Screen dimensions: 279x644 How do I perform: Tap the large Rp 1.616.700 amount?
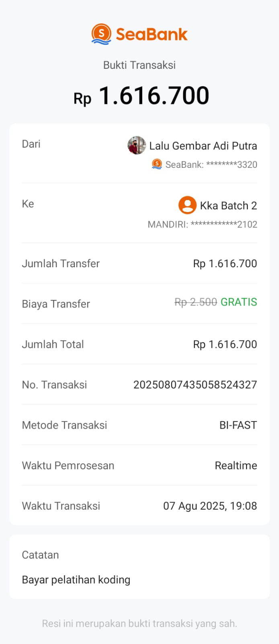tap(141, 96)
